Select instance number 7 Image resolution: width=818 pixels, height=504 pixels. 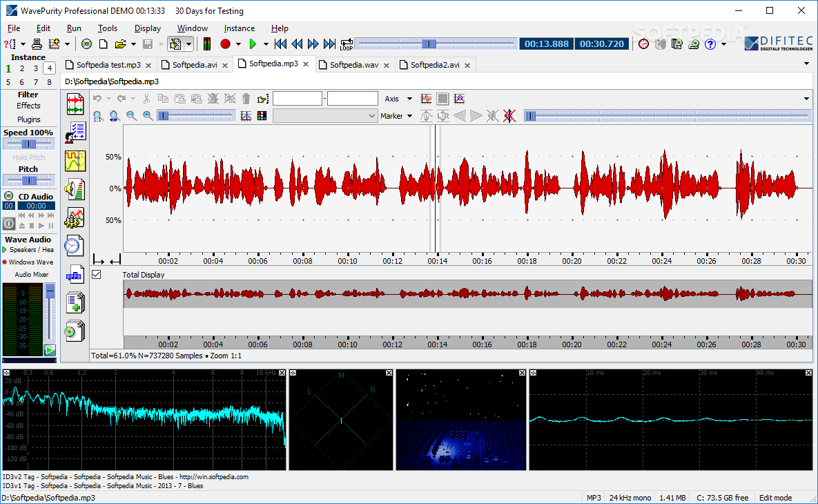(x=35, y=82)
